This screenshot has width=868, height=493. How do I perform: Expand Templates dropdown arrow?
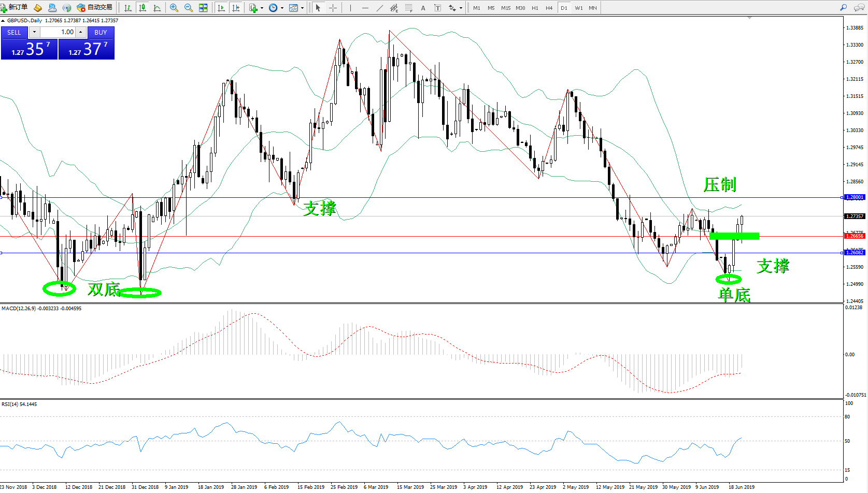tap(302, 8)
